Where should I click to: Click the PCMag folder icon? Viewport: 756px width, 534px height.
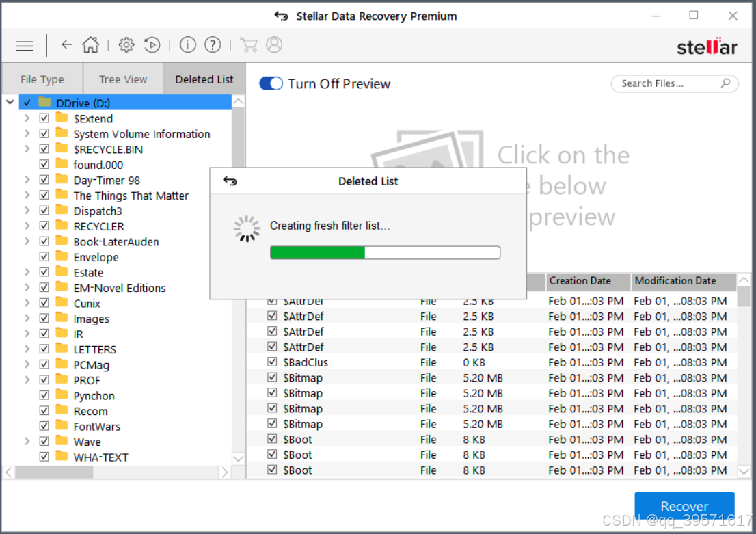[62, 364]
